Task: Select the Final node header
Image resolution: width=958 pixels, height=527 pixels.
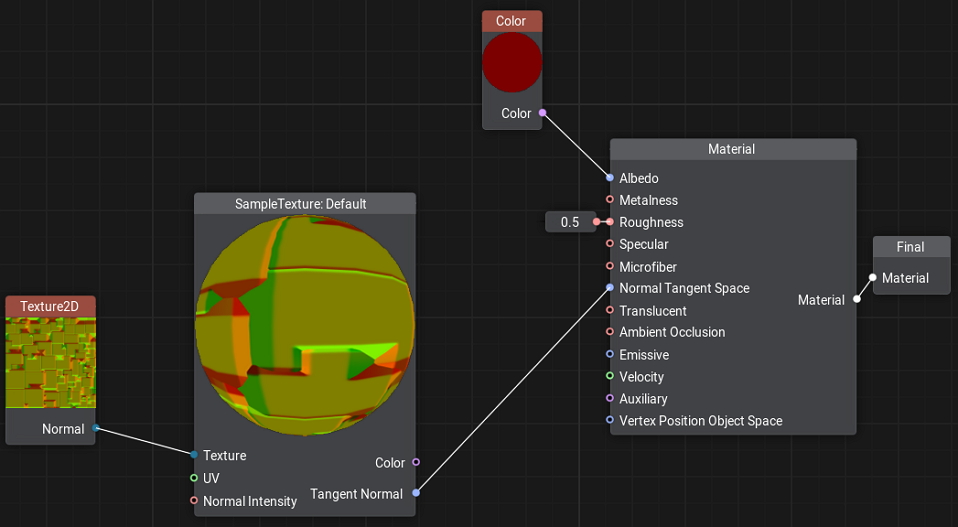Action: [910, 247]
